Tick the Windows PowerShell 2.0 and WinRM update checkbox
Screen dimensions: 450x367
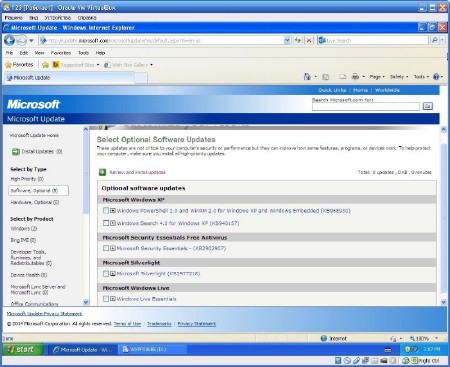point(106,211)
